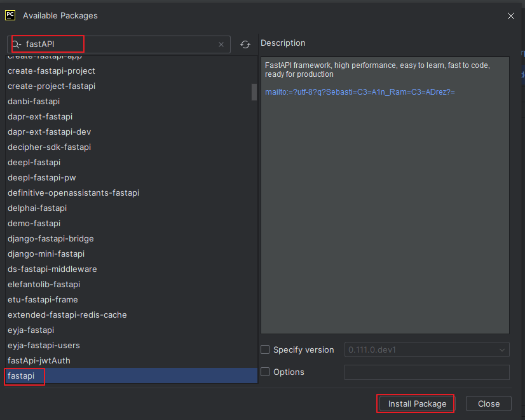Select extended-fastapi-redis-cache package

(x=132, y=315)
